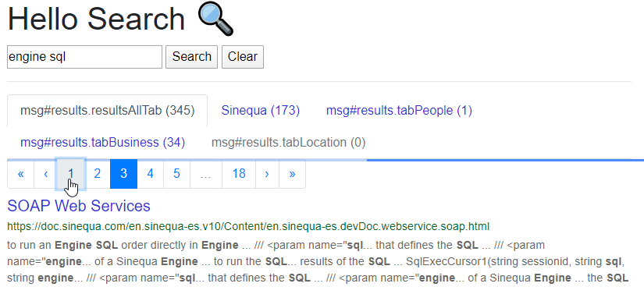644x294 pixels.
Task: Switch to the Sinequa (173) tab
Action: (x=261, y=110)
